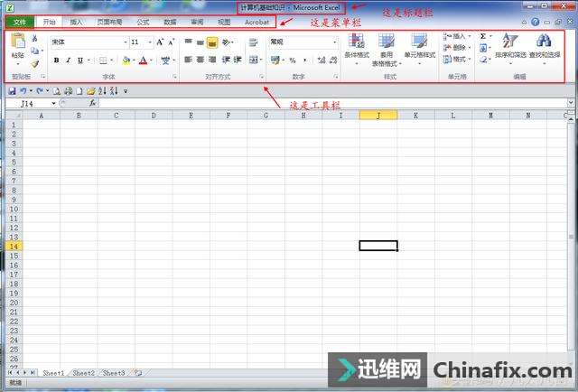Viewport: 578px width, 392px height.
Task: Align cell text to the left
Action: pyautogui.click(x=189, y=60)
